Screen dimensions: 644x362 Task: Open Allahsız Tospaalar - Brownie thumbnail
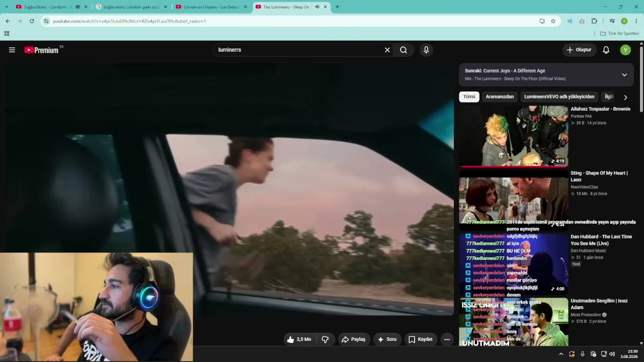click(513, 136)
